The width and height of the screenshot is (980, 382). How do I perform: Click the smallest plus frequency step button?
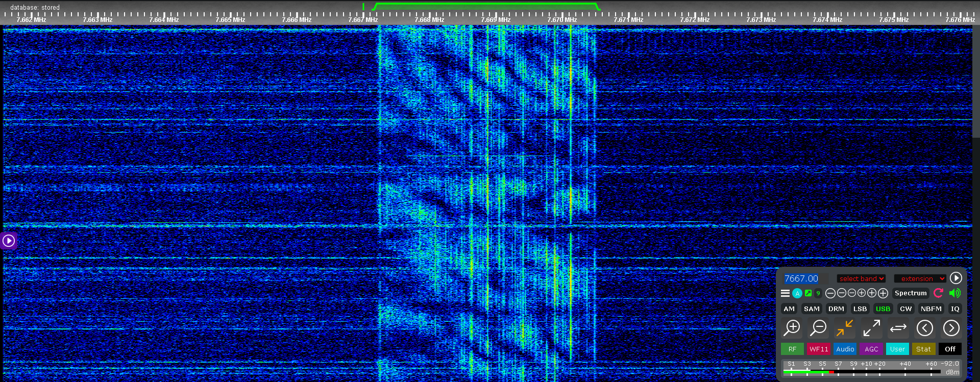862,293
